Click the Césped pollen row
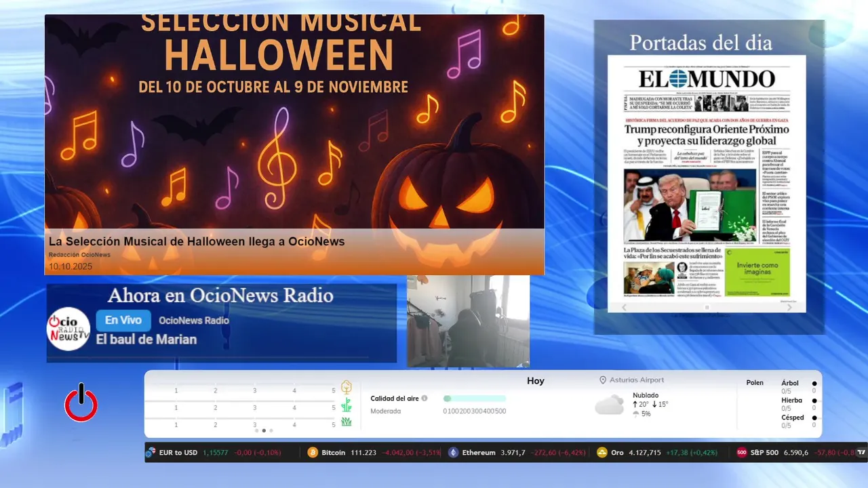Screen dimensions: 868x488 799,422
